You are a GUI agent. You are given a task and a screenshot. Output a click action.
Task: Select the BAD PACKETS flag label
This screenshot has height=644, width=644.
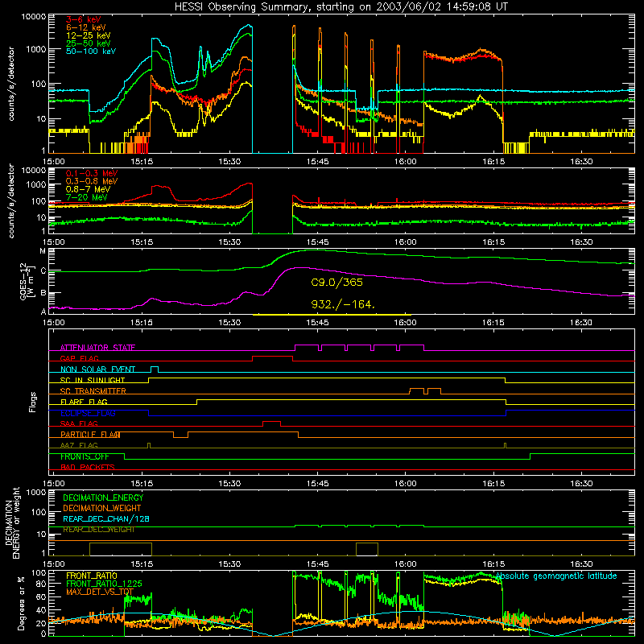88,467
